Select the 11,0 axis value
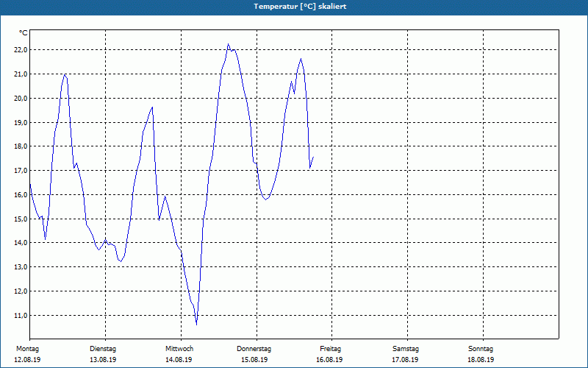The height and width of the screenshot is (368, 588). point(21,316)
